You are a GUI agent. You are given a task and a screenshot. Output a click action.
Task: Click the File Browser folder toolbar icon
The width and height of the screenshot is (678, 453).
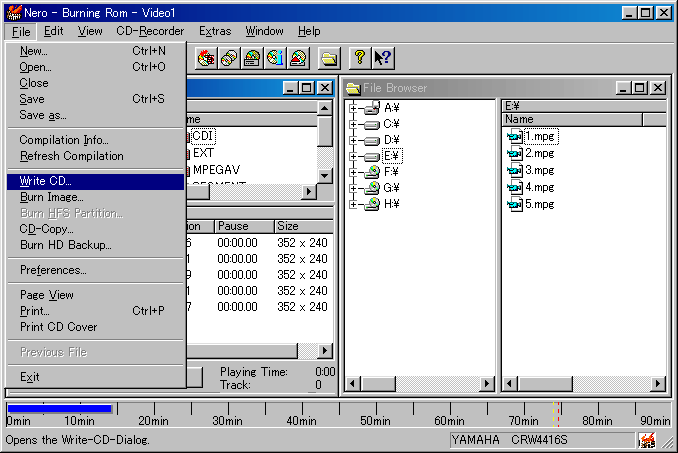tap(329, 58)
